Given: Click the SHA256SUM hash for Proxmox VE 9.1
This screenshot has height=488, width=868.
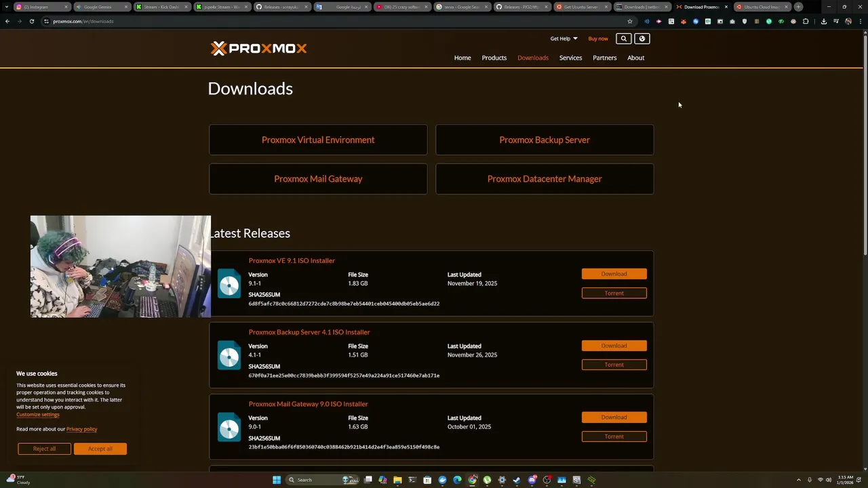Looking at the screenshot, I should click(x=344, y=304).
